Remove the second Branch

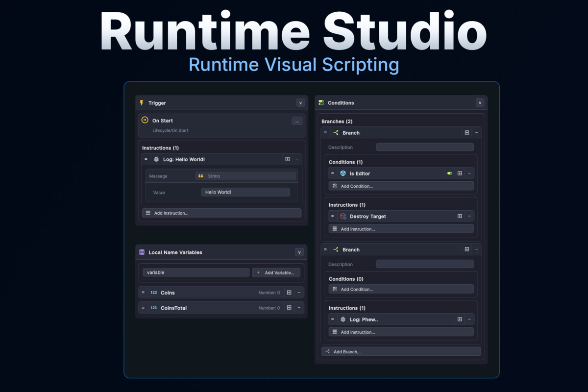(x=476, y=249)
